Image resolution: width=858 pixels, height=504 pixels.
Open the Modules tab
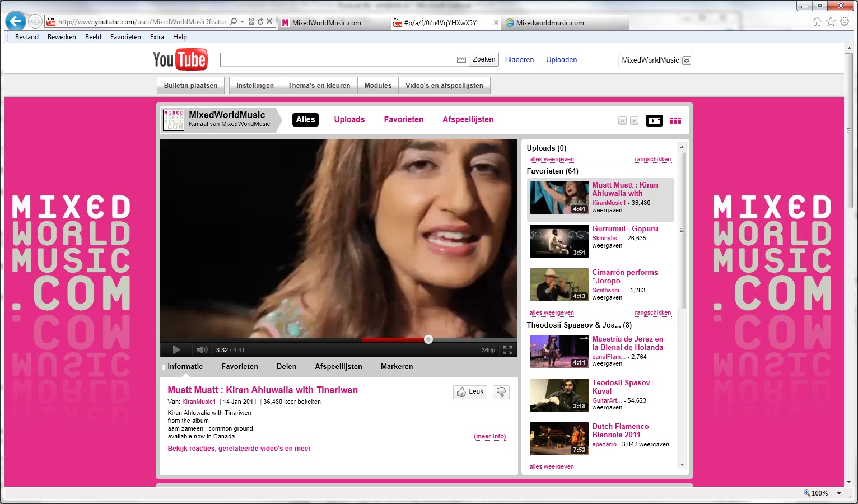[x=377, y=86]
